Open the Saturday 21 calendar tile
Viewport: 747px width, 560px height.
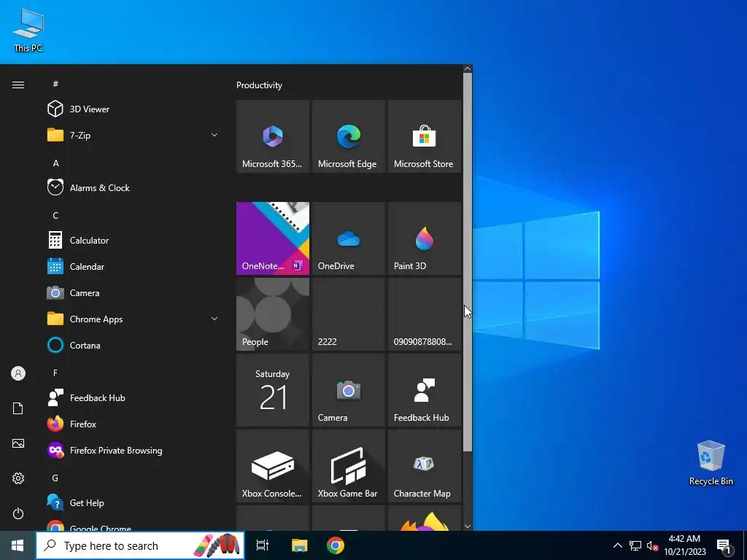[273, 390]
